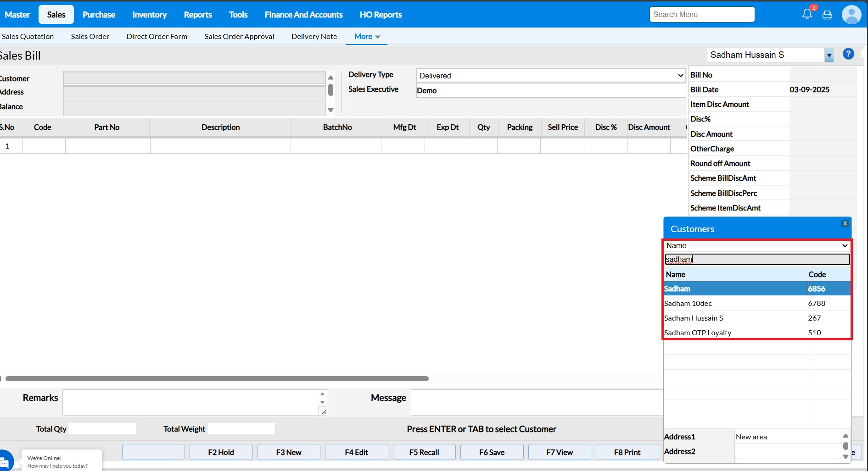Image resolution: width=868 pixels, height=471 pixels.
Task: Click the Address1 box scroll down arrow
Action: click(x=846, y=457)
